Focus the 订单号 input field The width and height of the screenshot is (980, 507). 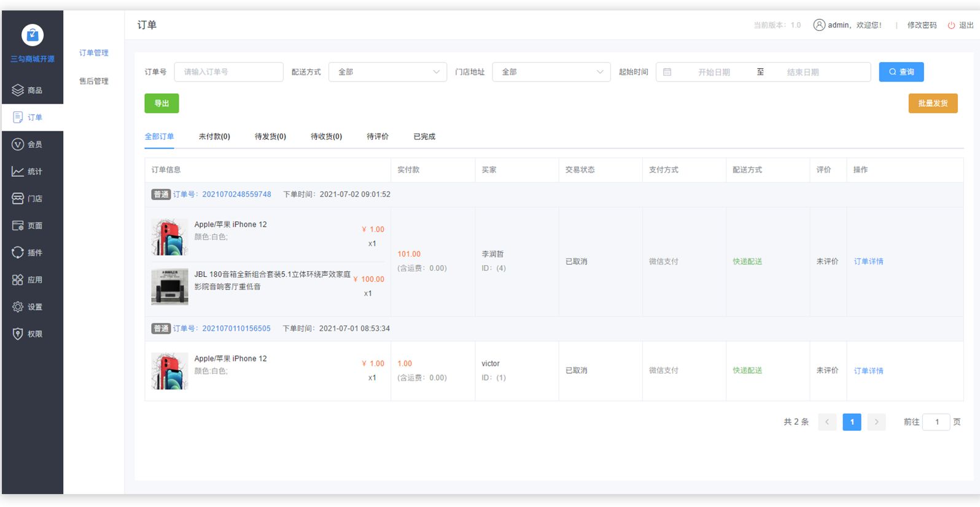pyautogui.click(x=228, y=72)
